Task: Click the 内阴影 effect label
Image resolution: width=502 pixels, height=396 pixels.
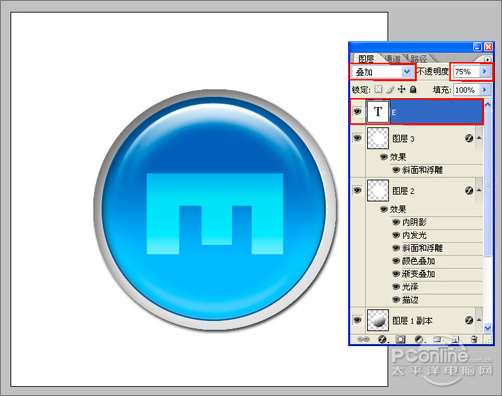Action: (414, 222)
